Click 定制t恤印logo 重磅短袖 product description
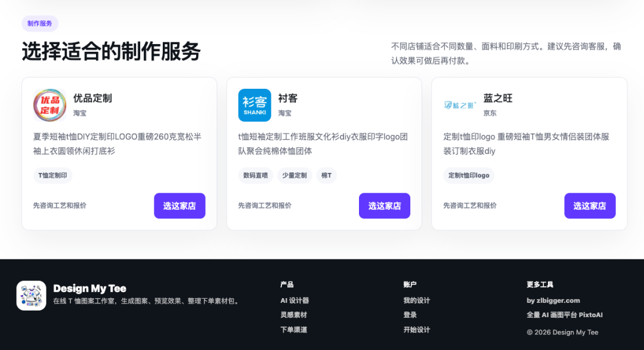Screen dimensions: 644x350 coord(526,144)
